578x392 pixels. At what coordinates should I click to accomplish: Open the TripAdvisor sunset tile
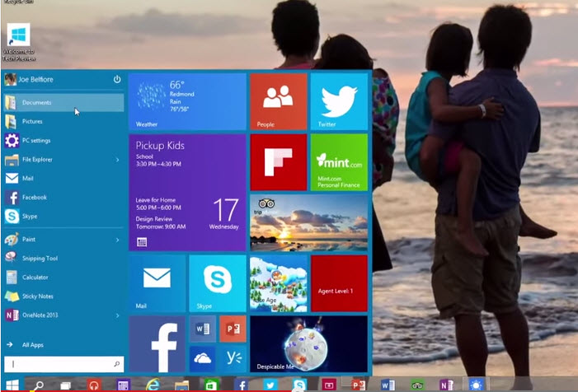[308, 222]
